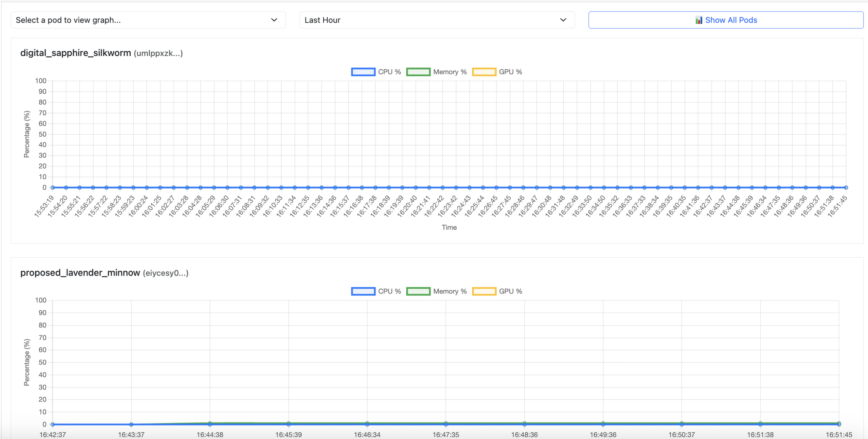Click the bar chart icon on Show All Pods

[699, 20]
